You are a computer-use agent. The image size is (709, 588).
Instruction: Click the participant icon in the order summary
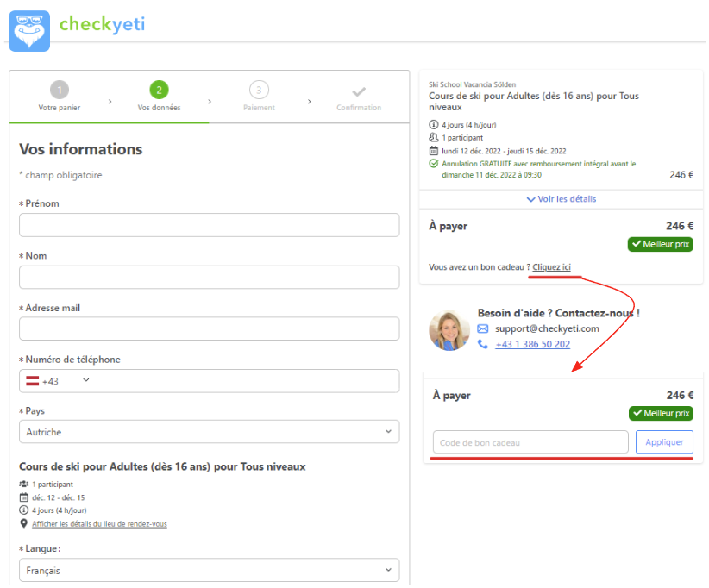434,137
